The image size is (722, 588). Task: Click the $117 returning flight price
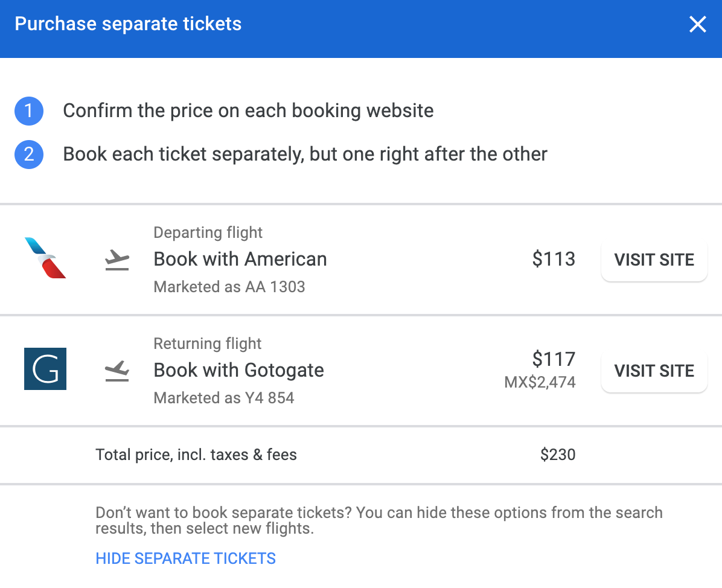554,359
